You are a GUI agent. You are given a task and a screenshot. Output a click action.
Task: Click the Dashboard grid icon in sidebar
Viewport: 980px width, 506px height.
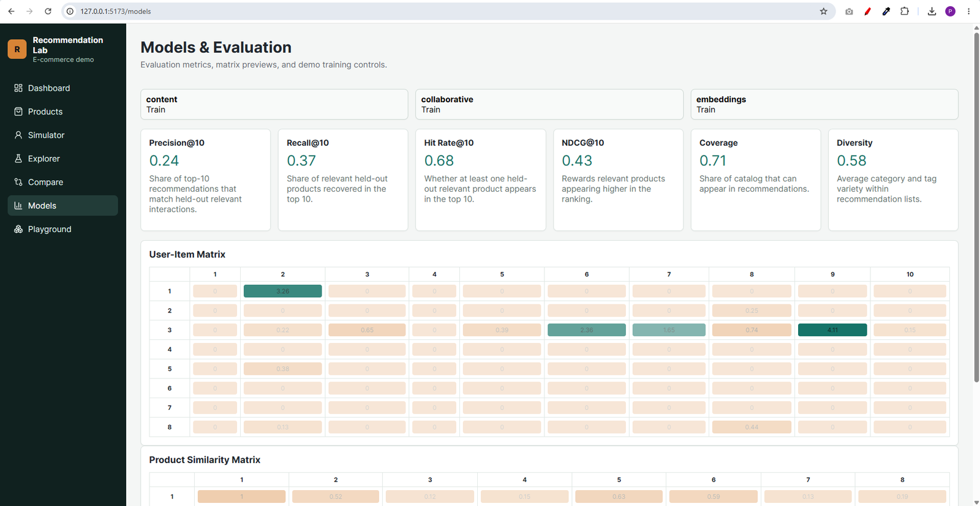[x=18, y=88]
